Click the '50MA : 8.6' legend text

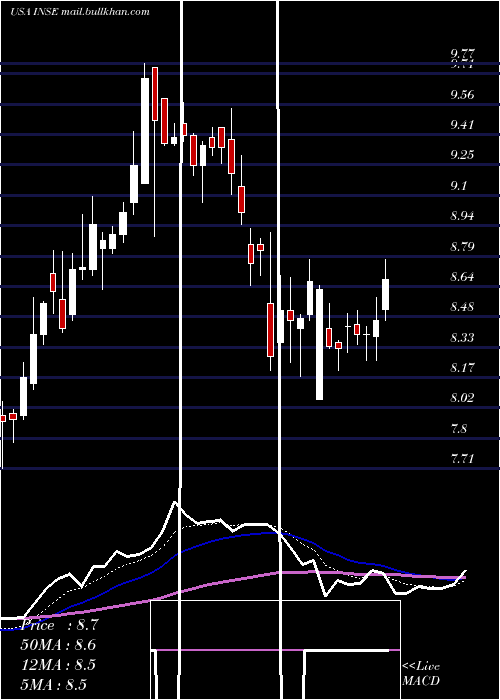[58, 645]
